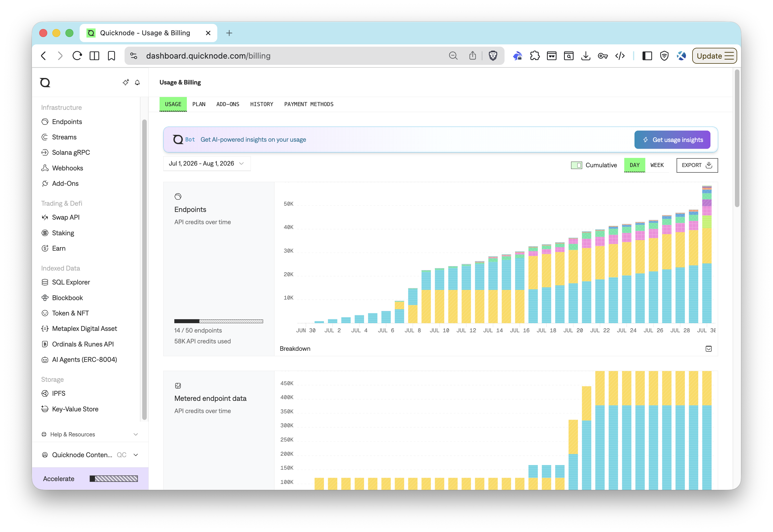The width and height of the screenshot is (773, 532).
Task: Open the Quicknode Content account switcher
Action: pos(90,455)
